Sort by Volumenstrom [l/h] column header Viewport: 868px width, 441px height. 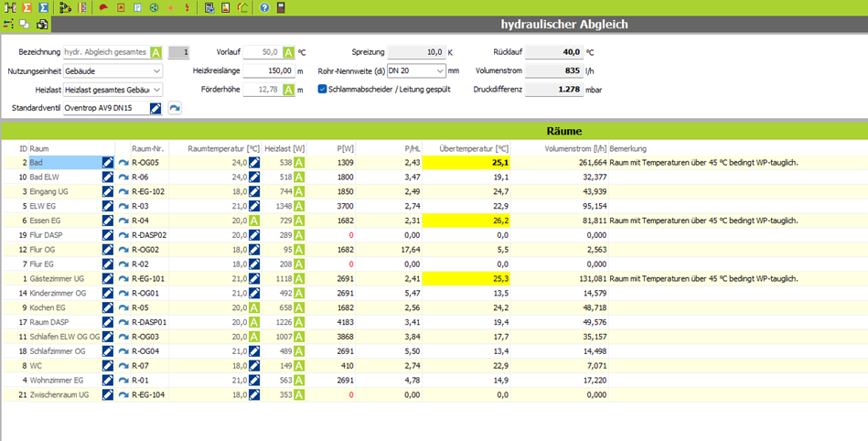coord(575,148)
